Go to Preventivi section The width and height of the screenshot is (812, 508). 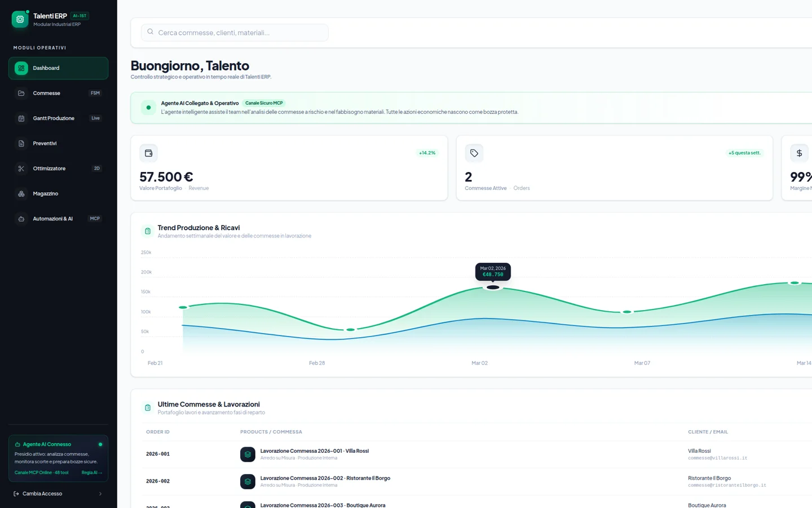click(58, 143)
